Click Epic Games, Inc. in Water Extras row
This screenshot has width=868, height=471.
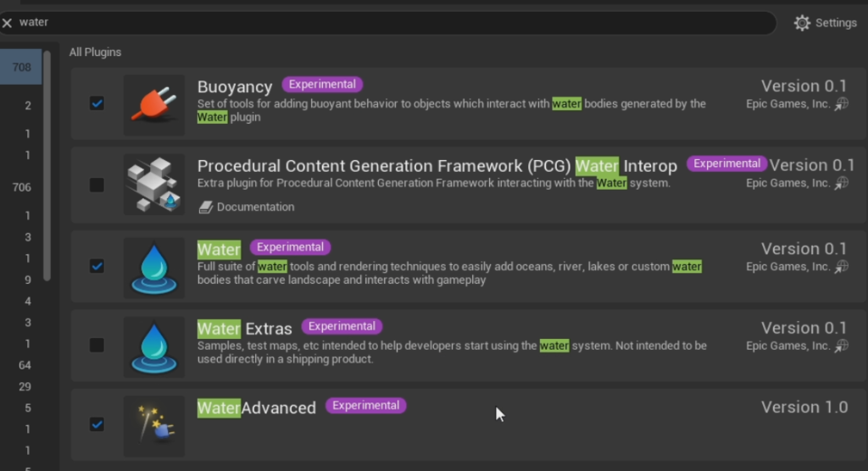(788, 346)
